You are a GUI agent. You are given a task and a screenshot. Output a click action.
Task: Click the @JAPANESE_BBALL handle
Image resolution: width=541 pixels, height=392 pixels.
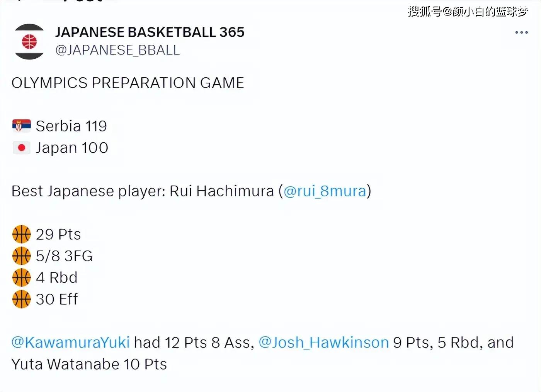click(117, 50)
